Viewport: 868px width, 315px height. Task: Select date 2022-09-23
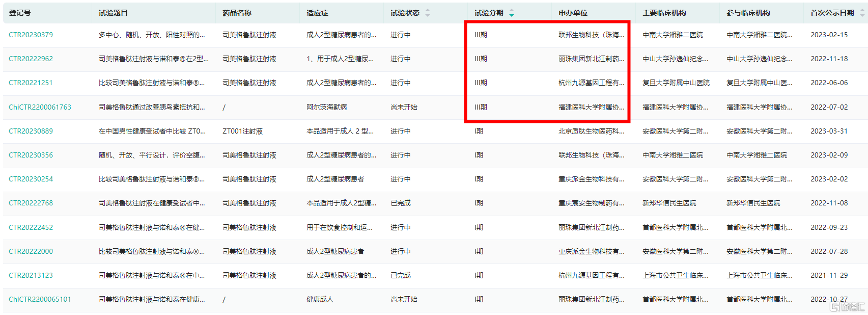pyautogui.click(x=829, y=227)
